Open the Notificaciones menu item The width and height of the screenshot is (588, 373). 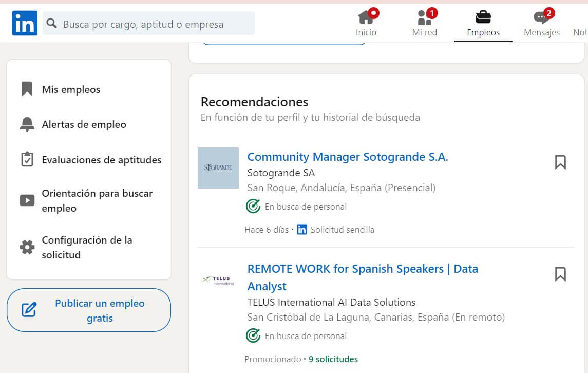[582, 23]
